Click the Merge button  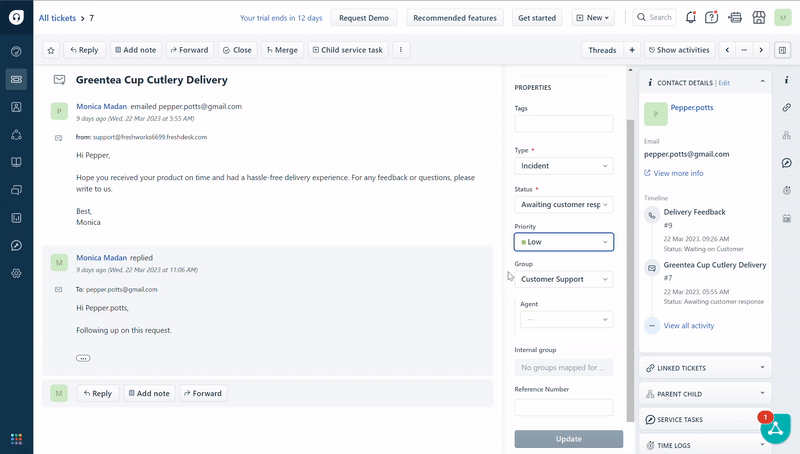click(282, 50)
